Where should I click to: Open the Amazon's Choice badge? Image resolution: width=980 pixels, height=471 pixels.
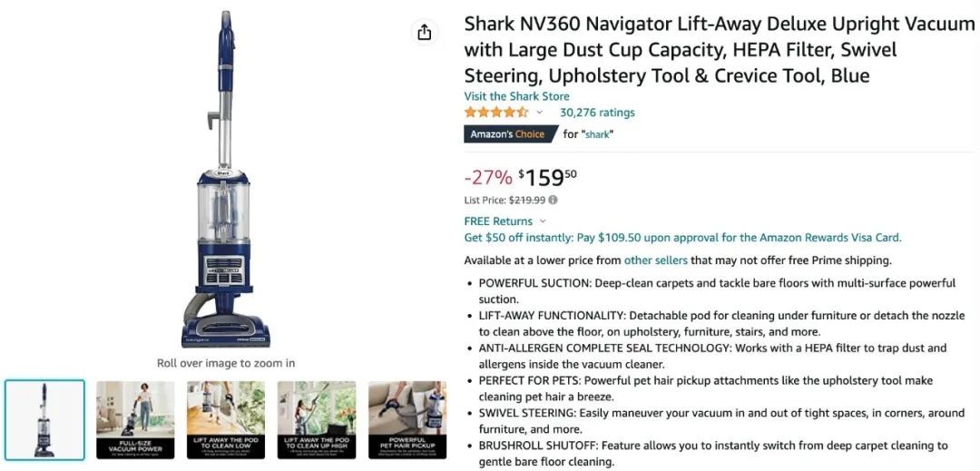[507, 134]
